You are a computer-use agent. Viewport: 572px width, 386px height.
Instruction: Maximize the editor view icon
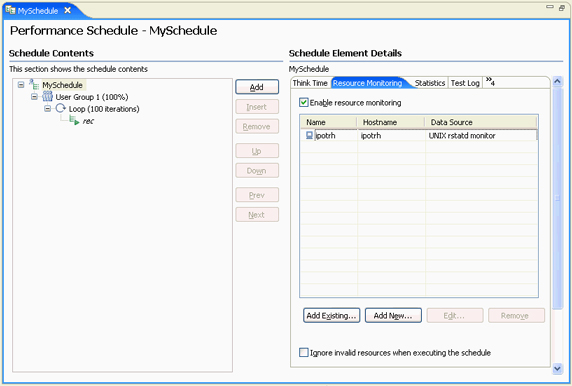pos(562,8)
